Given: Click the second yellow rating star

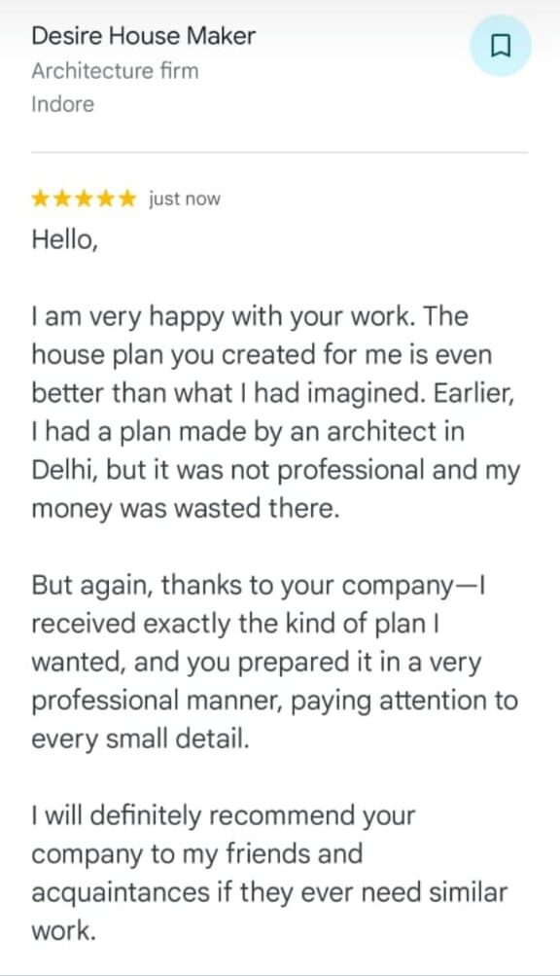Looking at the screenshot, I should click(x=62, y=199).
